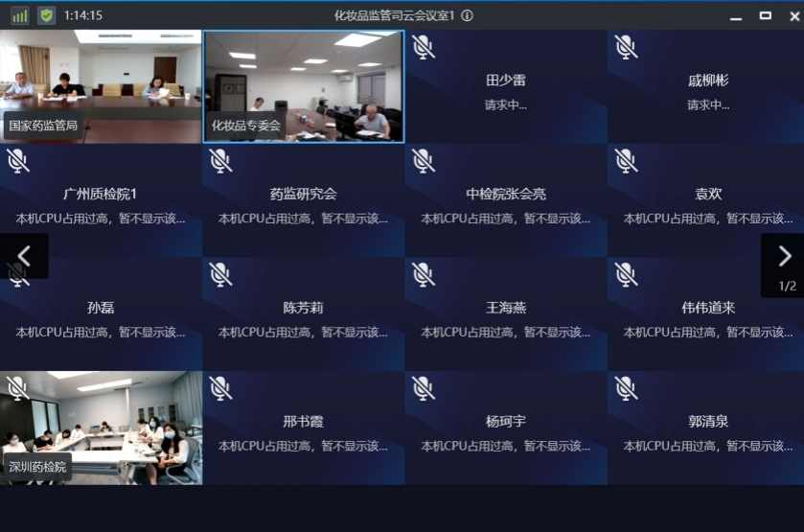Click muted mic icon on 中检院张会亮 tile
The height and width of the screenshot is (532, 804).
(x=423, y=161)
